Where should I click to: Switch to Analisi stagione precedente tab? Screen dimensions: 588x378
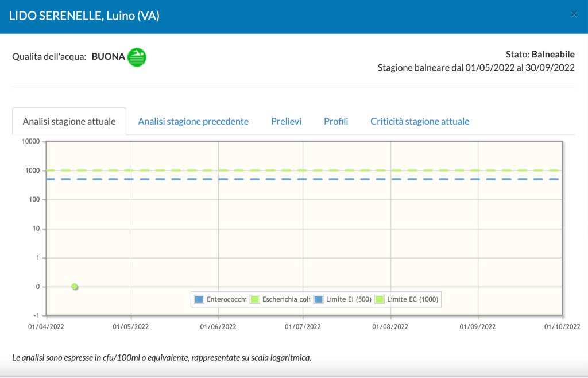pos(193,121)
